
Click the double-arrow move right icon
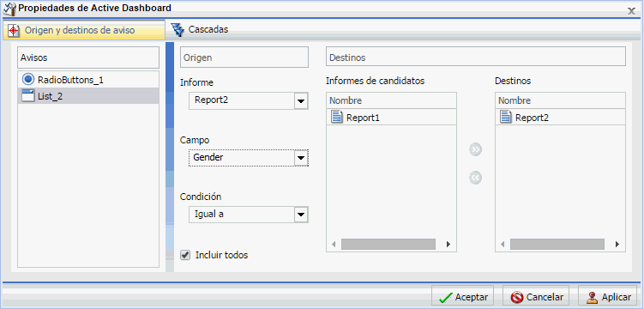[476, 149]
